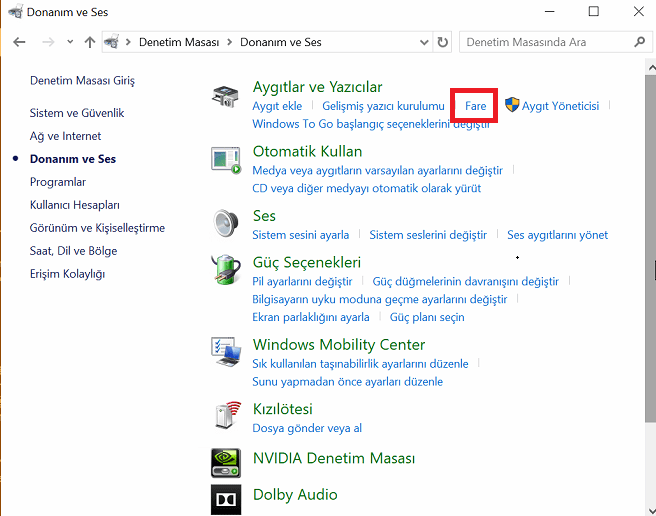The image size is (656, 516).
Task: Open the Güç Seçenekleri heading
Action: point(307,262)
